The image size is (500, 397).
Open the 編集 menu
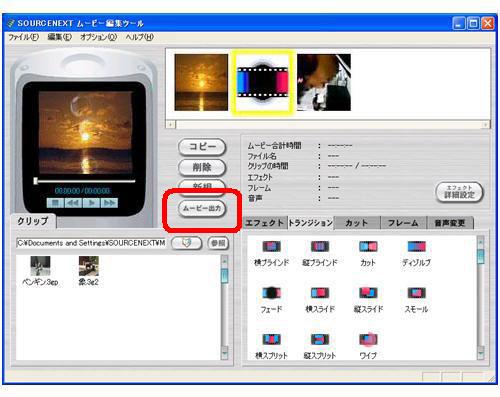point(60,37)
